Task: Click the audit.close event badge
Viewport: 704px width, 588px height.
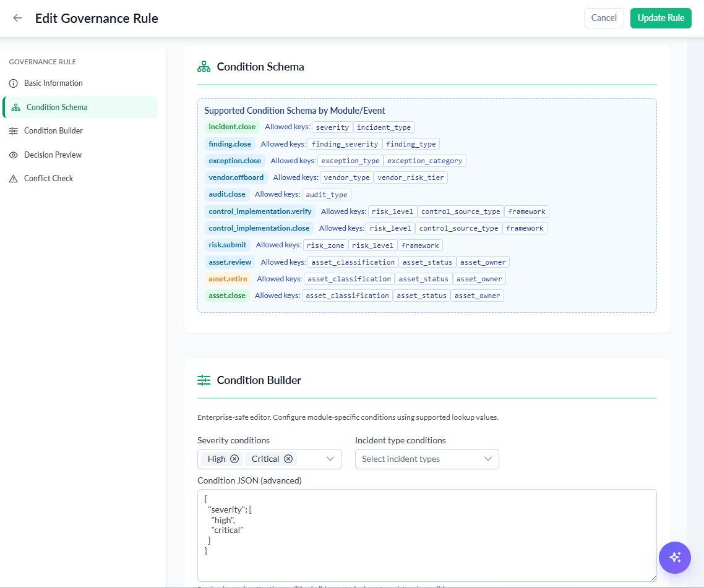Action: [227, 194]
